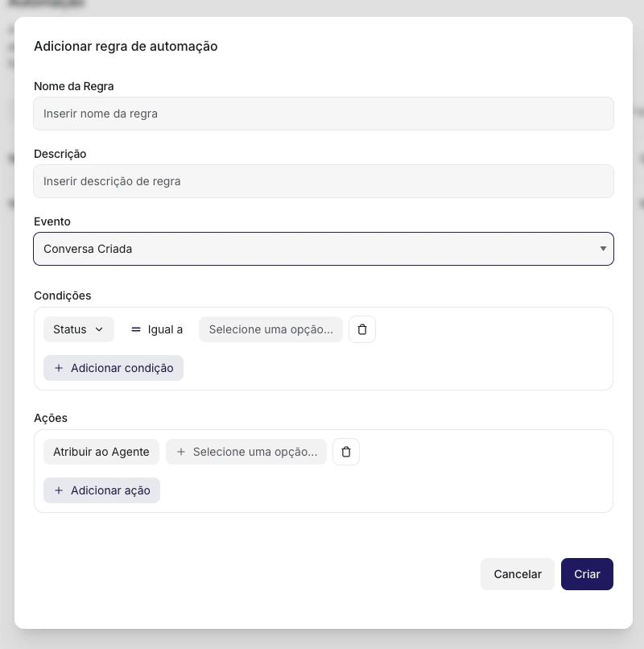Click the Evento label
The image size is (644, 649).
point(52,221)
